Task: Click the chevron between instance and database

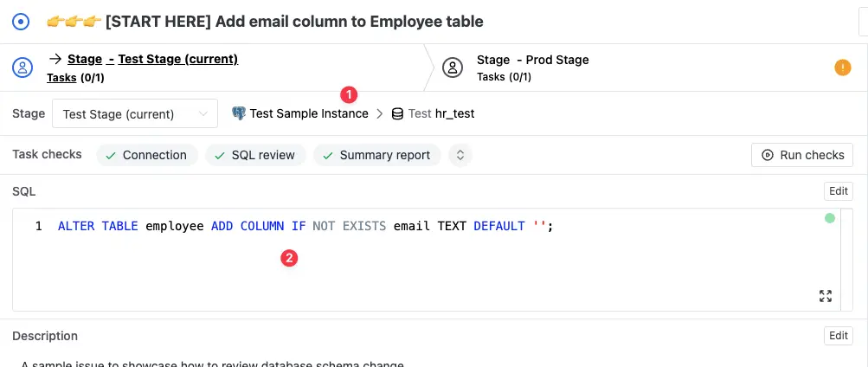Action: click(380, 113)
